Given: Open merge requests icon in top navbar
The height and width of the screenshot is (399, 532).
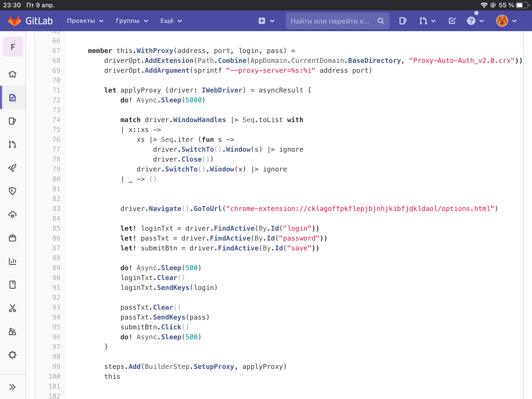Looking at the screenshot, I should point(423,21).
